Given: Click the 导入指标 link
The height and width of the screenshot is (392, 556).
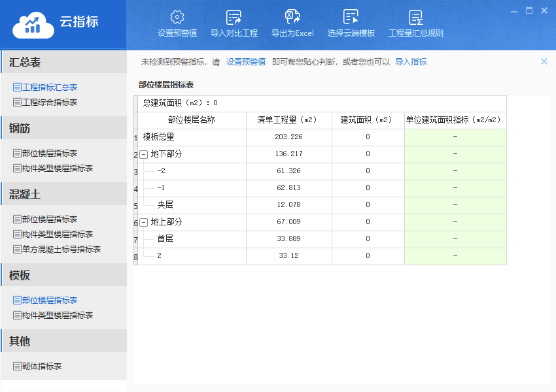Looking at the screenshot, I should pos(411,62).
